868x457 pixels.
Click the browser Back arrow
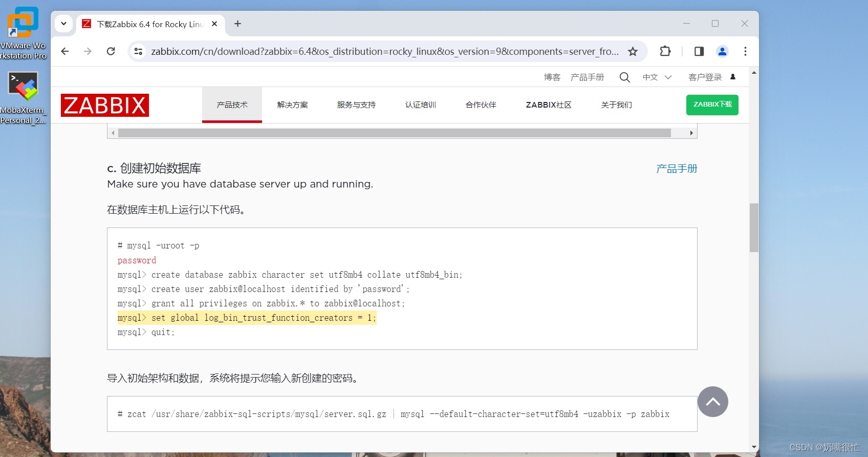[x=65, y=51]
